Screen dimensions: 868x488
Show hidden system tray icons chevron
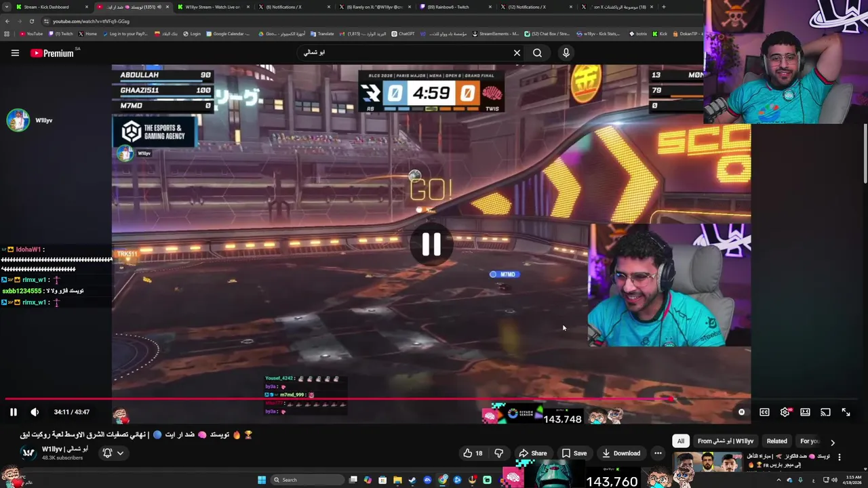(x=778, y=480)
